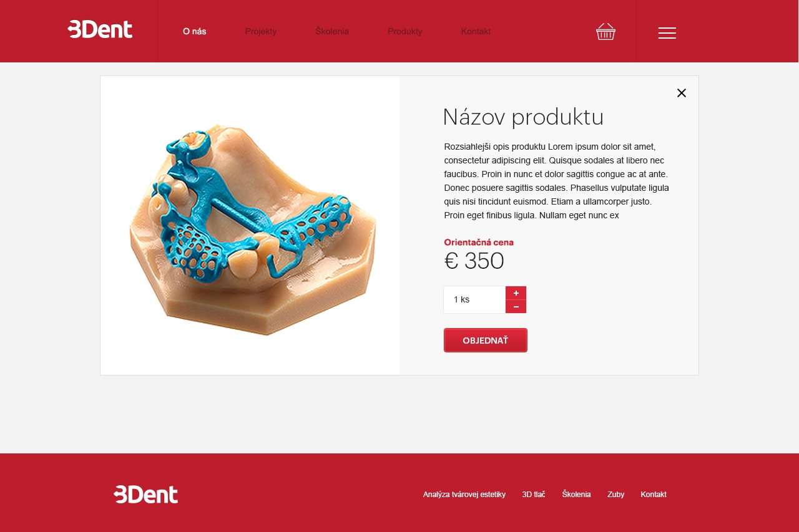Open Analýza tvárovej estetiky footer link
The width and height of the screenshot is (799, 532).
point(464,495)
